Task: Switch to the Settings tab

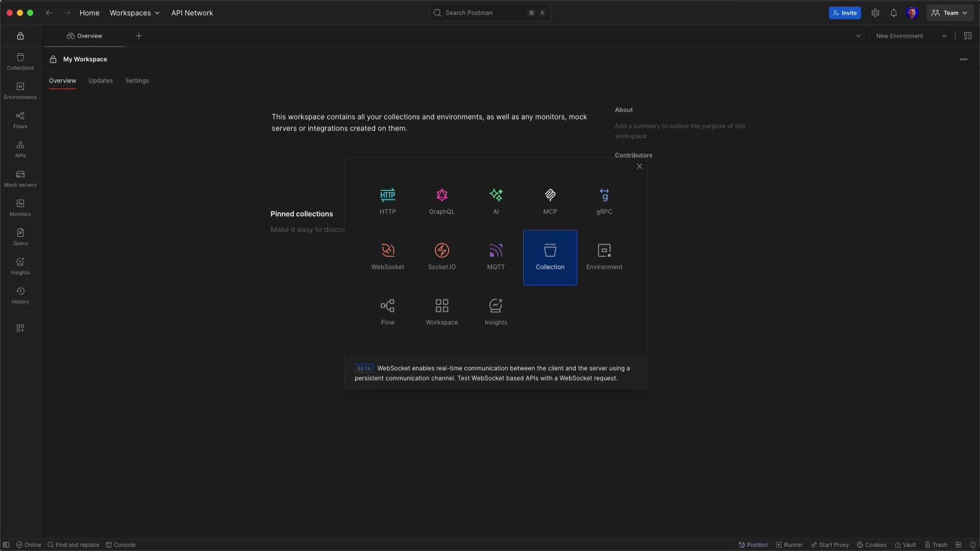Action: point(137,81)
